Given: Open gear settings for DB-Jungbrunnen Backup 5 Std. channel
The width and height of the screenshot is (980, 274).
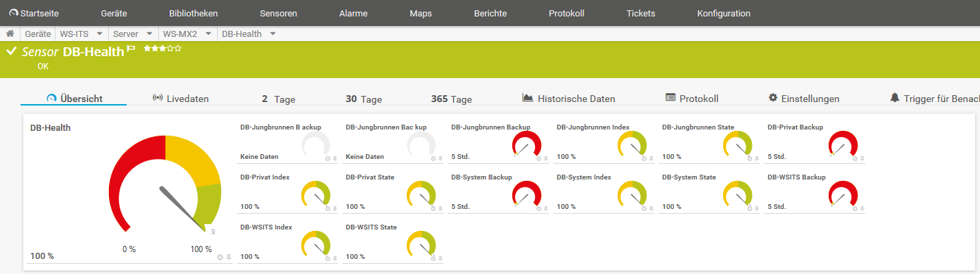Looking at the screenshot, I should [538, 158].
